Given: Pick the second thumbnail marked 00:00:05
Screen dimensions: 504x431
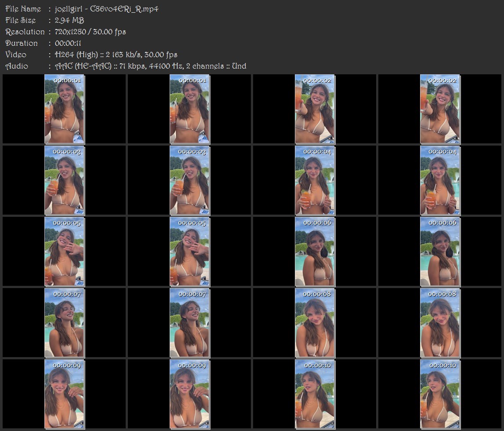Looking at the screenshot, I should (x=190, y=252).
